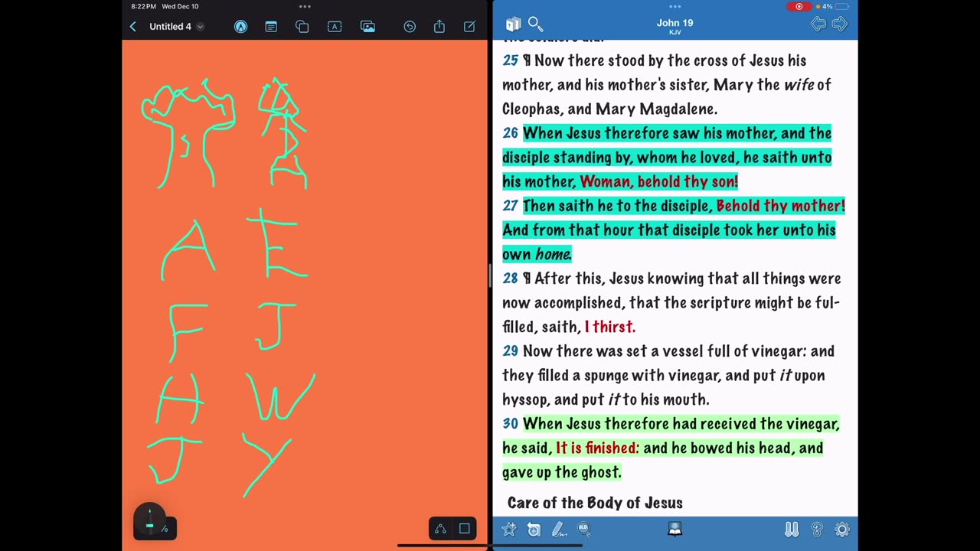Open the Bible library books icon
Screen dimensions: 980x551
click(x=514, y=24)
